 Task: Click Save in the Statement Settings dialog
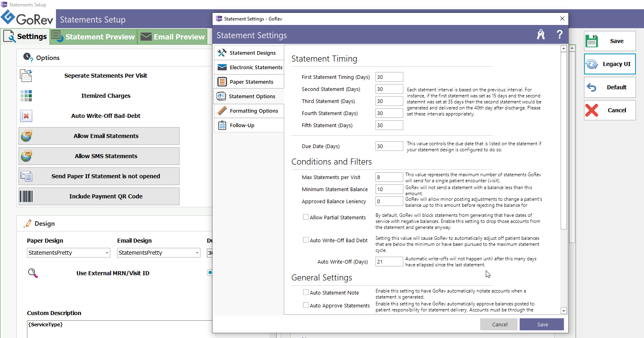pyautogui.click(x=542, y=324)
